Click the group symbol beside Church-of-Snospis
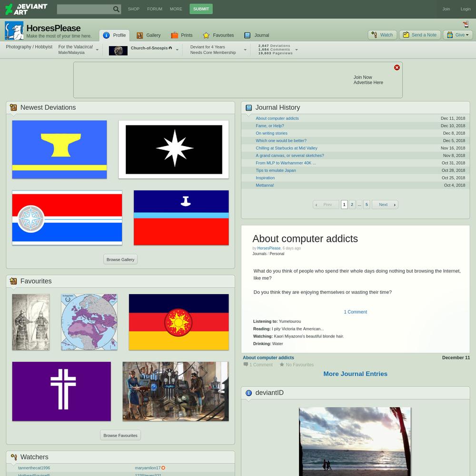The image size is (476, 476). [170, 48]
